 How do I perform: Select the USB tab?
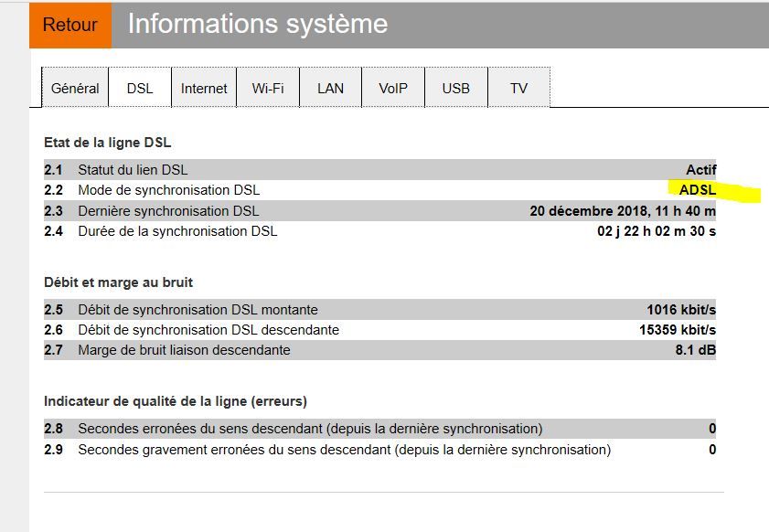[455, 89]
